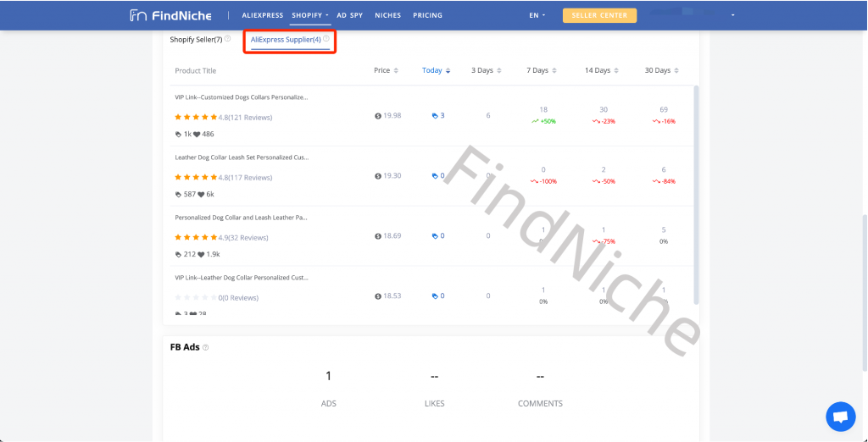868x442 pixels.
Task: Open Leather Dog Collar Leash Set product
Action: (x=242, y=157)
